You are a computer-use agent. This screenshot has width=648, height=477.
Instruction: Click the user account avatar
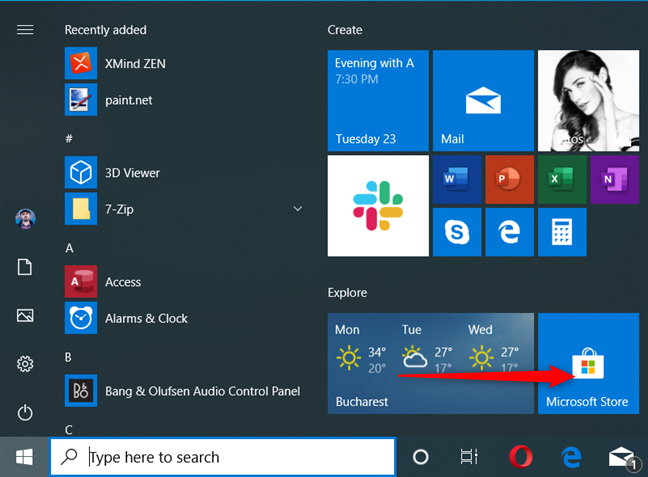tap(25, 219)
